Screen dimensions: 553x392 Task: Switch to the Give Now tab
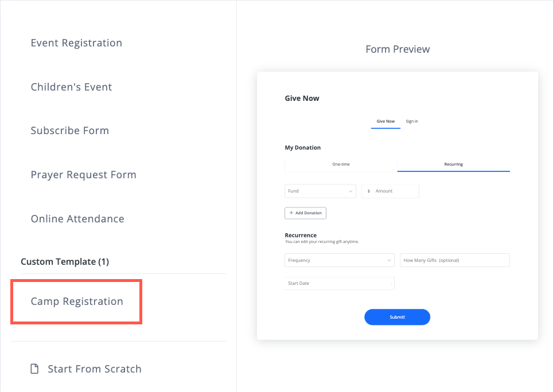(x=385, y=121)
